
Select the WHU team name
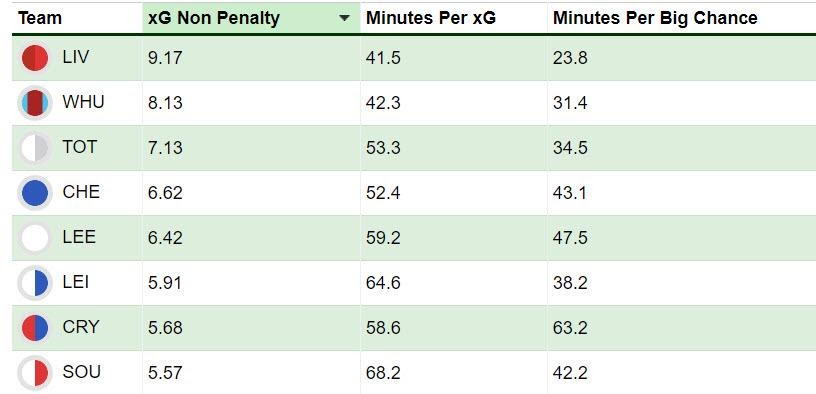click(x=83, y=101)
